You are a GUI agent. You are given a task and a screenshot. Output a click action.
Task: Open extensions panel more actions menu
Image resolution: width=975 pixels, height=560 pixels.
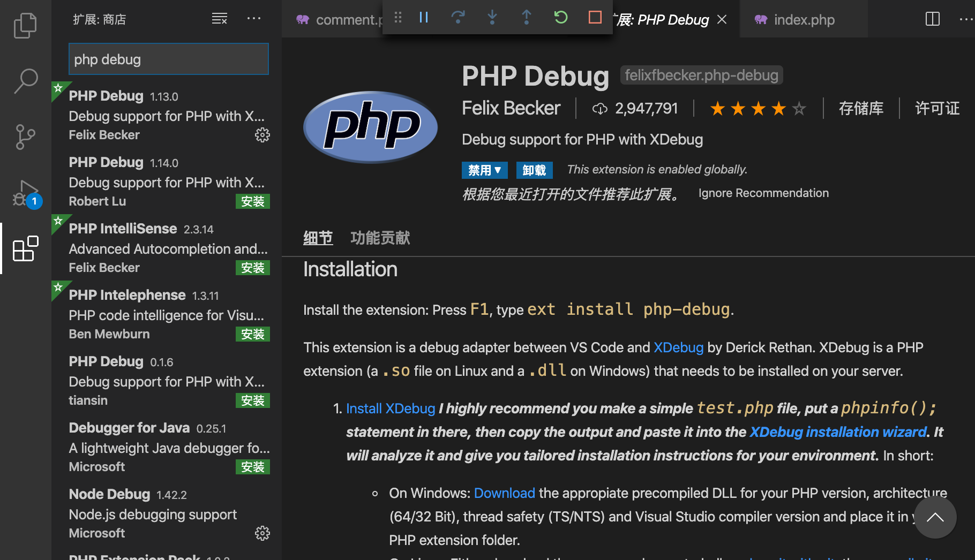click(x=254, y=19)
